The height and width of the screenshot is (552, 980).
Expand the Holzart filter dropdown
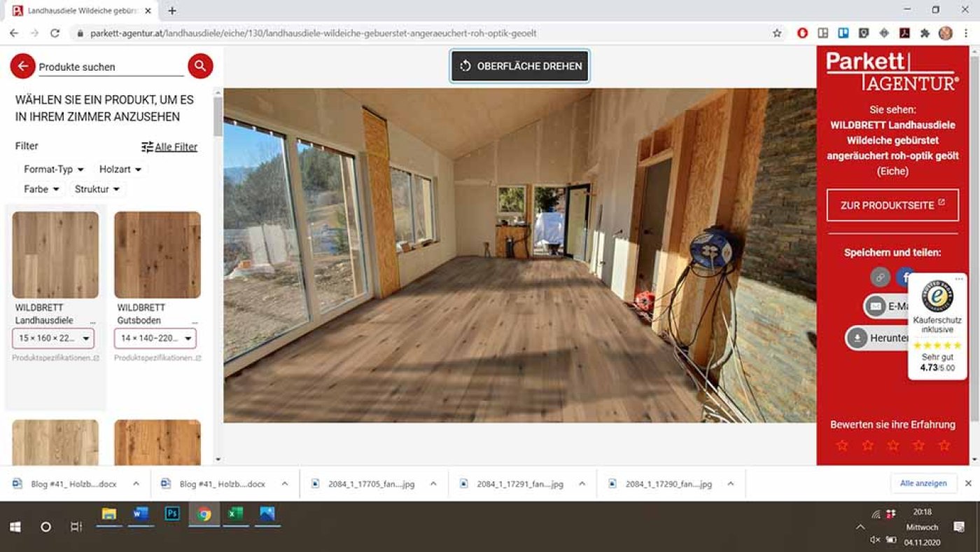[x=120, y=170]
